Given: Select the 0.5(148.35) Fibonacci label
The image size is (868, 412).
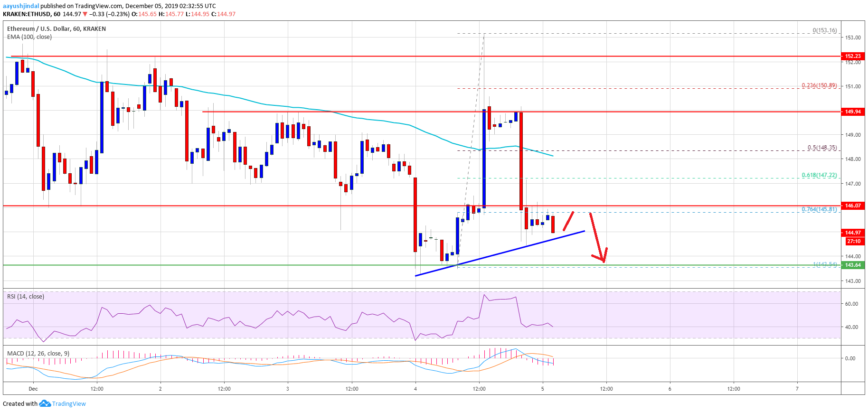Looking at the screenshot, I should pos(822,148).
